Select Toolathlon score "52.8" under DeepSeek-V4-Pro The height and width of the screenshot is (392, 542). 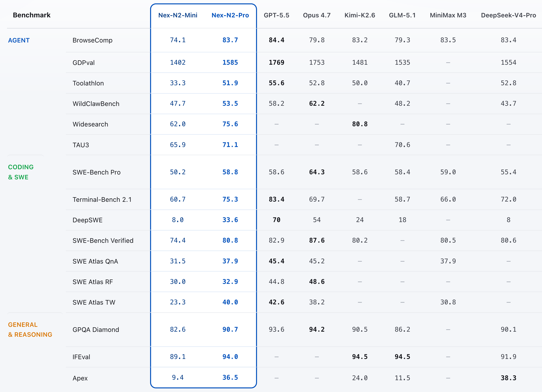tap(508, 83)
